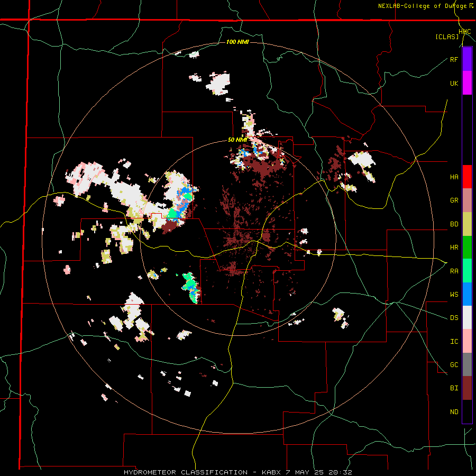Pick the WS blue legend swatch
This screenshot has height=476, width=476.
(467, 294)
